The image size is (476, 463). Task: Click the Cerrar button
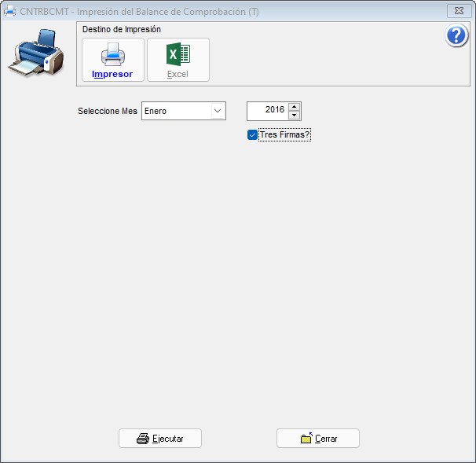pos(318,439)
